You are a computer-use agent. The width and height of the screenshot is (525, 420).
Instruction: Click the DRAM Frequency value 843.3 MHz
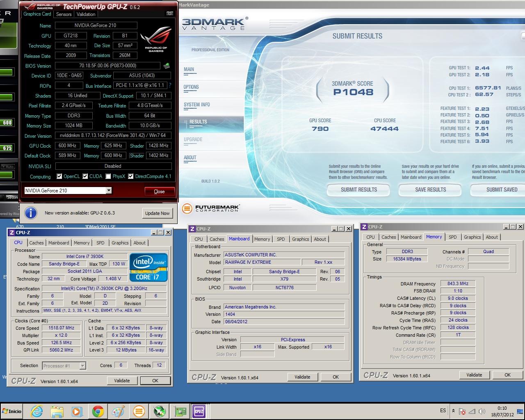[458, 283]
